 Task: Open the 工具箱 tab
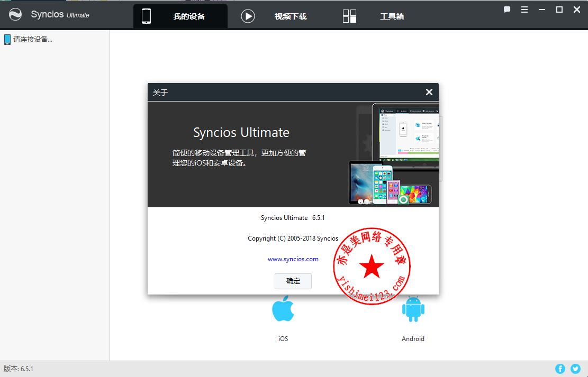(x=374, y=16)
